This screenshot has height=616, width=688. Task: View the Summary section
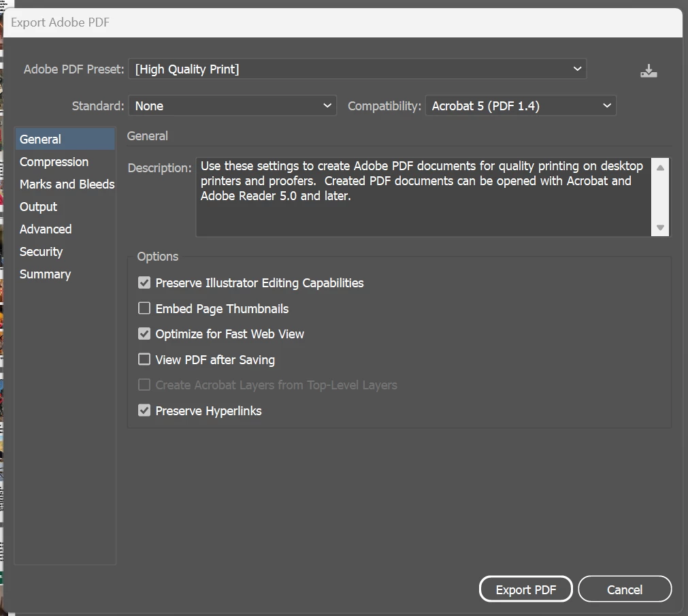[x=65, y=274]
